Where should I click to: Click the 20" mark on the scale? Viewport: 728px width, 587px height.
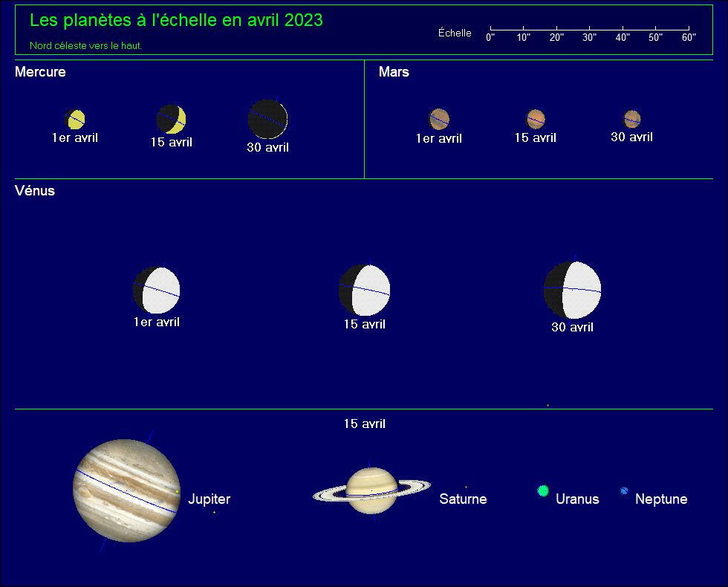click(x=556, y=37)
